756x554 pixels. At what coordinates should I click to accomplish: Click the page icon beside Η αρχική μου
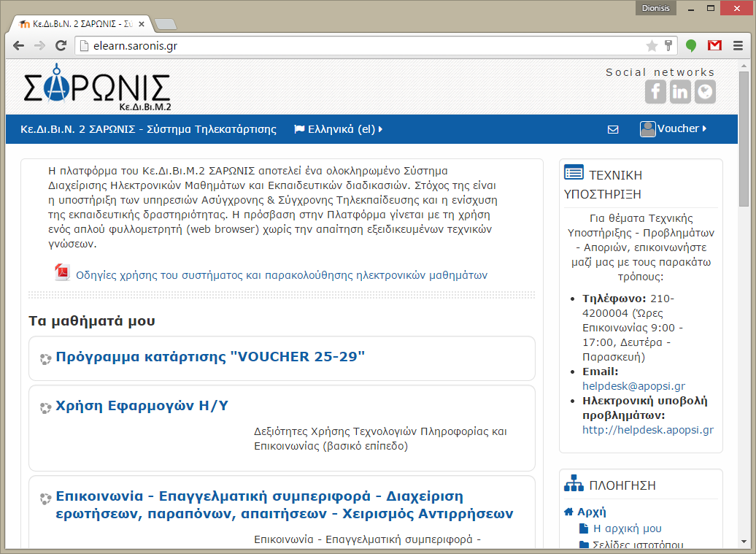[583, 528]
